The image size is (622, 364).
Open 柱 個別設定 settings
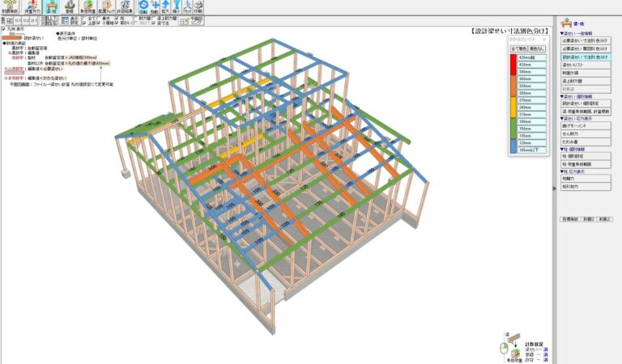(x=586, y=156)
